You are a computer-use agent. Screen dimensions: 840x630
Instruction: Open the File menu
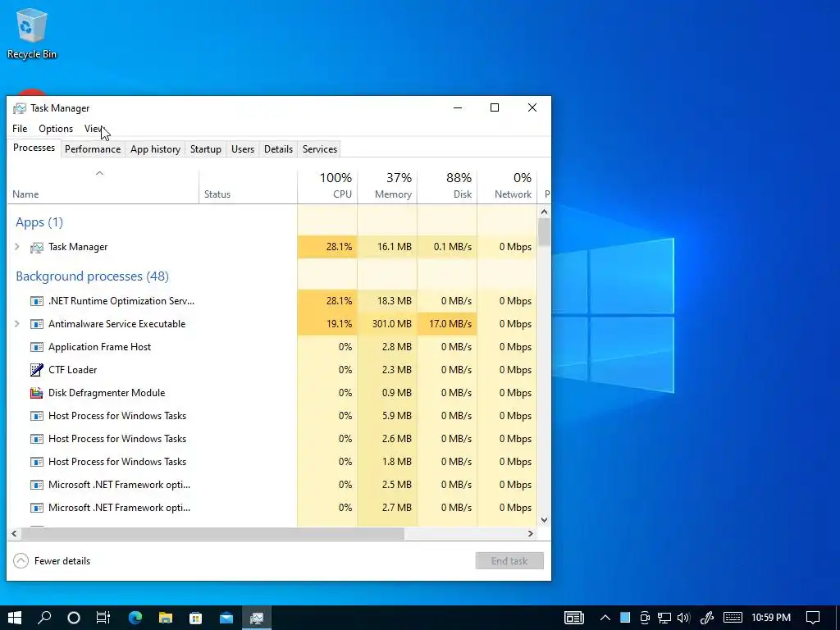tap(20, 129)
